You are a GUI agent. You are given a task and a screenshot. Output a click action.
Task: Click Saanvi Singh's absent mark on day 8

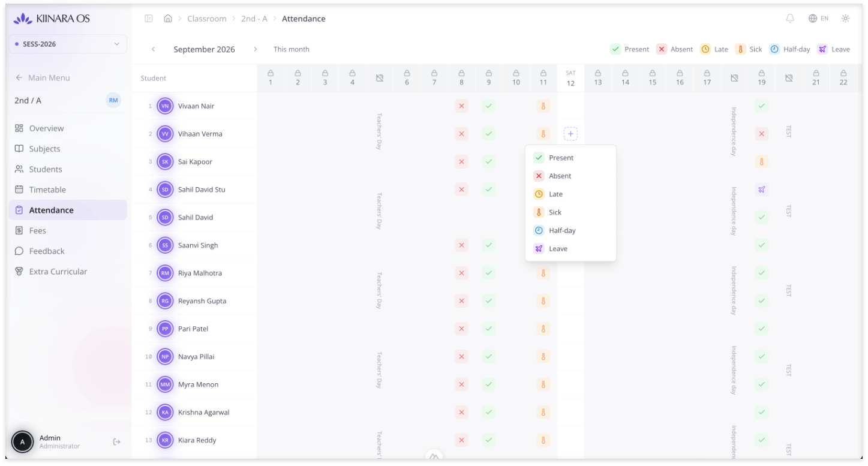coord(461,245)
